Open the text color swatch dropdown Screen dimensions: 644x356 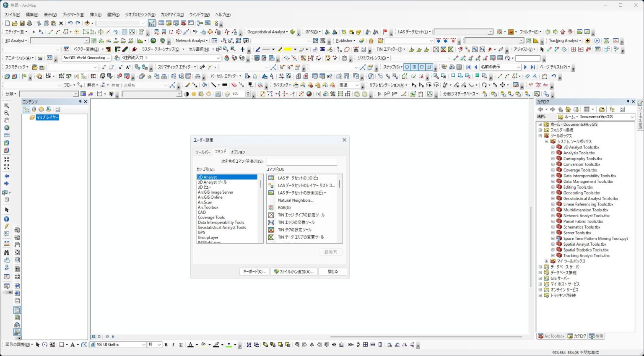(x=197, y=345)
